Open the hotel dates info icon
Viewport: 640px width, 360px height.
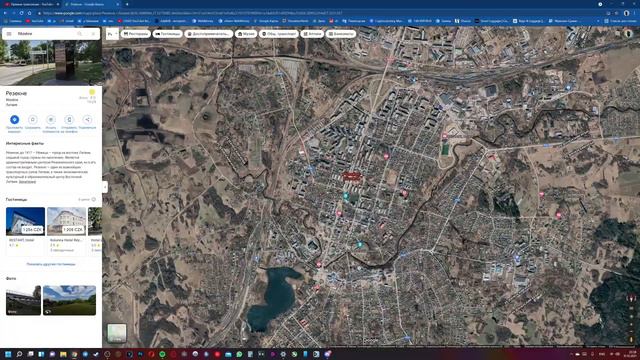pyautogui.click(x=94, y=200)
